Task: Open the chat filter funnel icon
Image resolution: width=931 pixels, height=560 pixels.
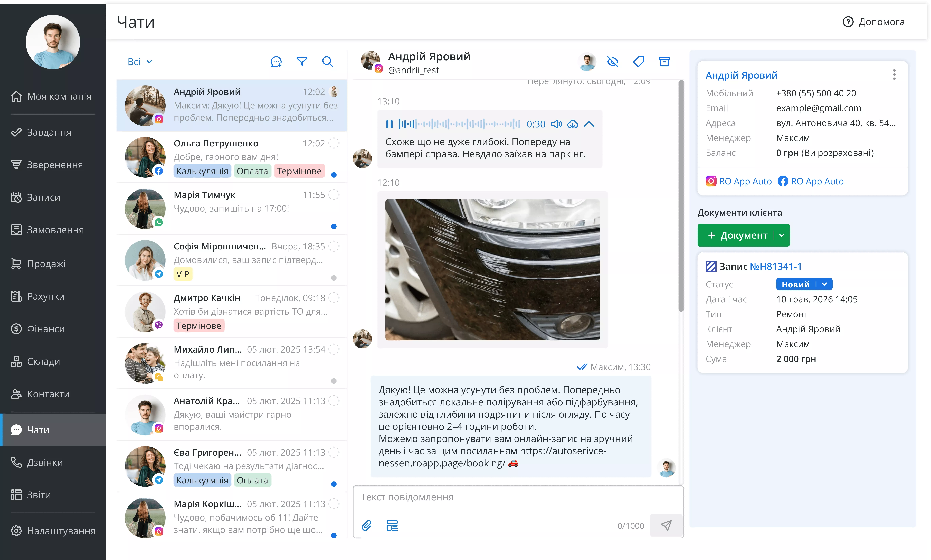Action: point(302,62)
